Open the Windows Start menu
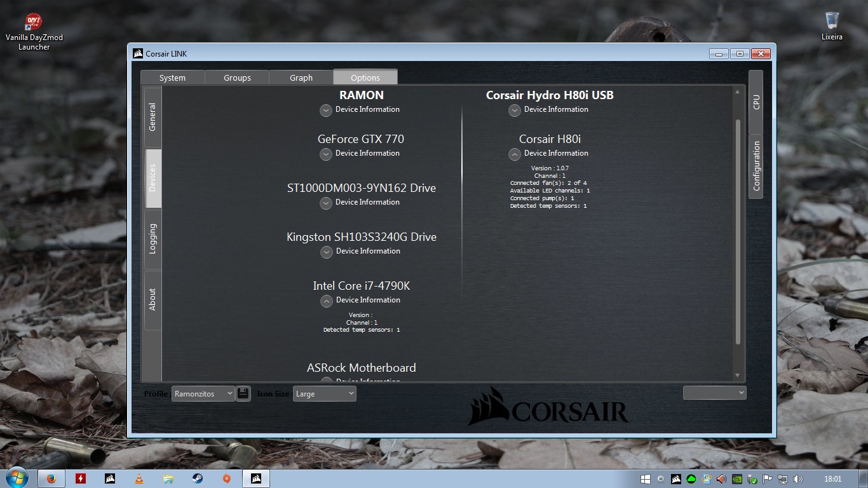This screenshot has width=868, height=488. tap(16, 478)
